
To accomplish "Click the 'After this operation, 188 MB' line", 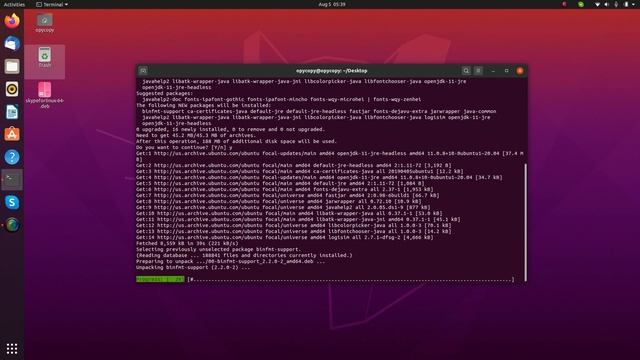I will [236, 141].
